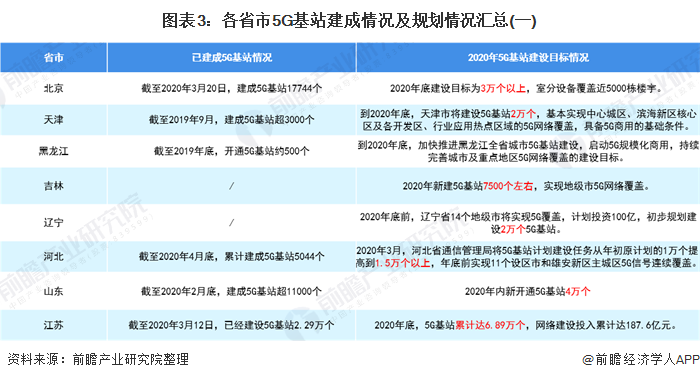Click Jiangsu's 累计达6.89万个 target text

(x=490, y=325)
